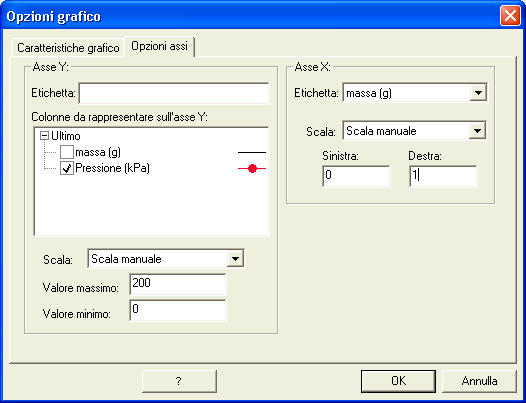Click the Asse Y Etichetta text field

pyautogui.click(x=174, y=93)
